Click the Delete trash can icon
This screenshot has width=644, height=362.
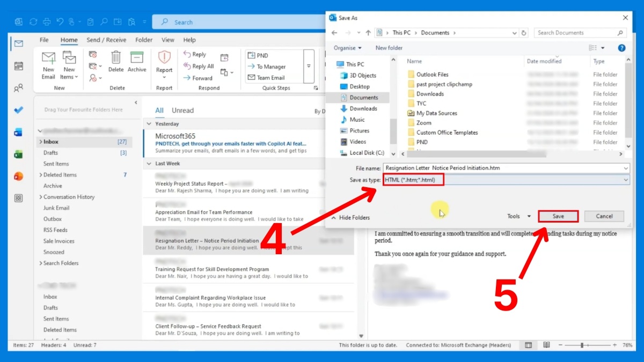116,62
